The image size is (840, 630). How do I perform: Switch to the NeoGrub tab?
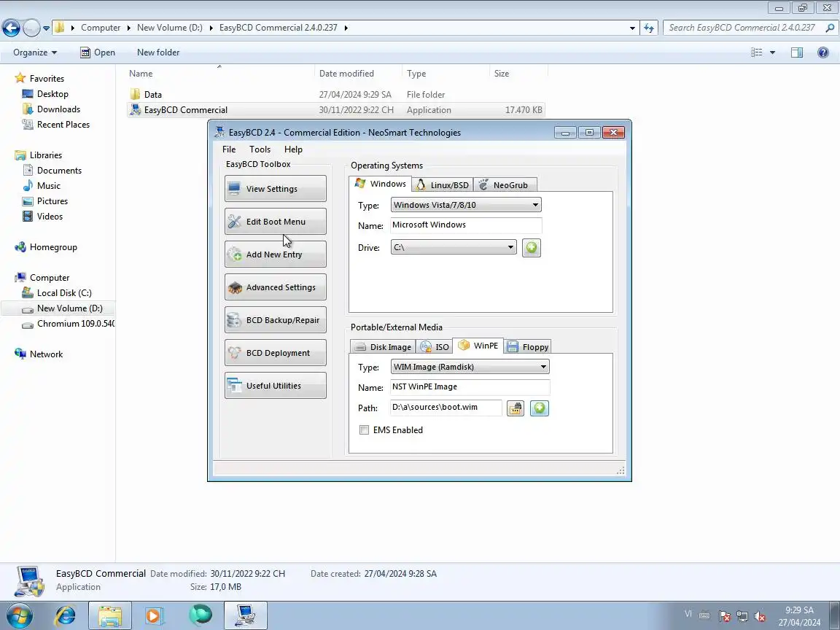point(505,184)
